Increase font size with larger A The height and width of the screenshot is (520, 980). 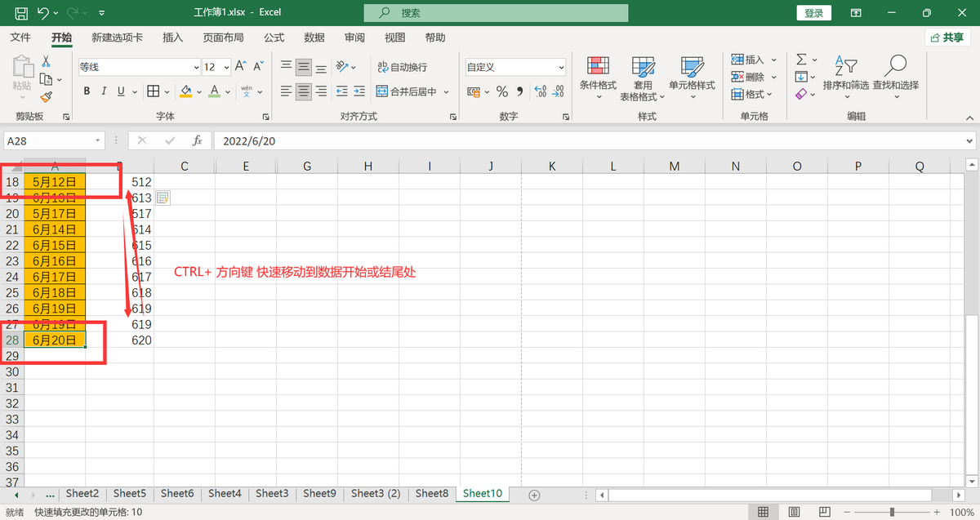click(241, 67)
